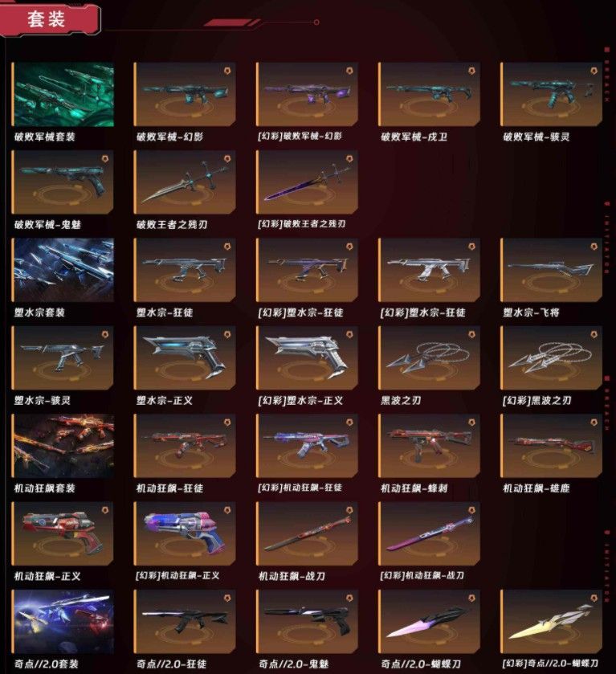The height and width of the screenshot is (674, 616).
Task: Click the 奇点//2.0-鬼魅 text label
Action: pyautogui.click(x=293, y=664)
